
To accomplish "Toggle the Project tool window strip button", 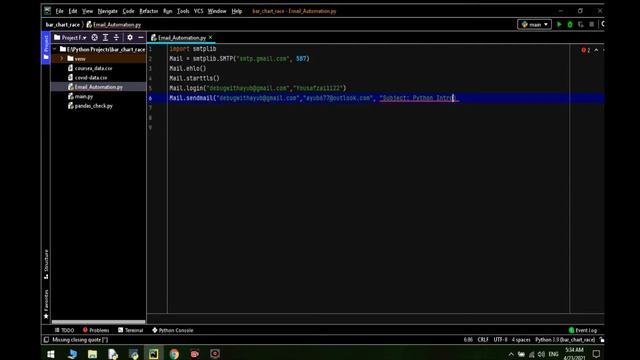I will point(46,47).
